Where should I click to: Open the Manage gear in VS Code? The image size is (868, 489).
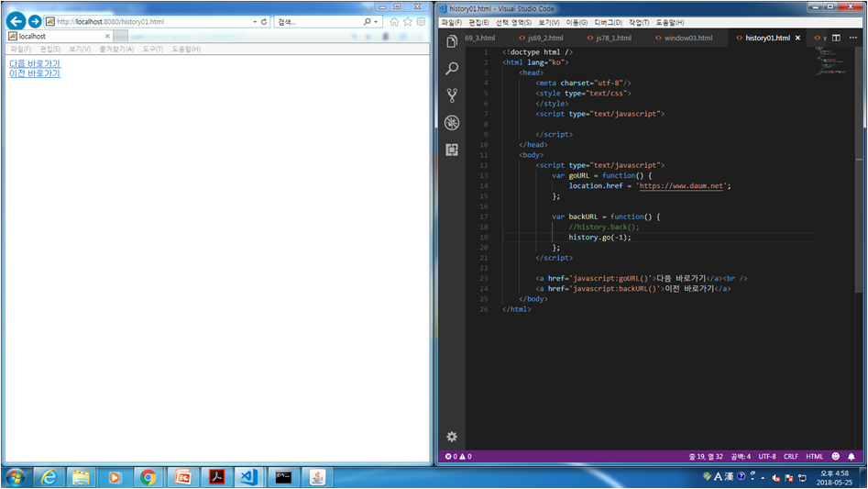pos(452,437)
